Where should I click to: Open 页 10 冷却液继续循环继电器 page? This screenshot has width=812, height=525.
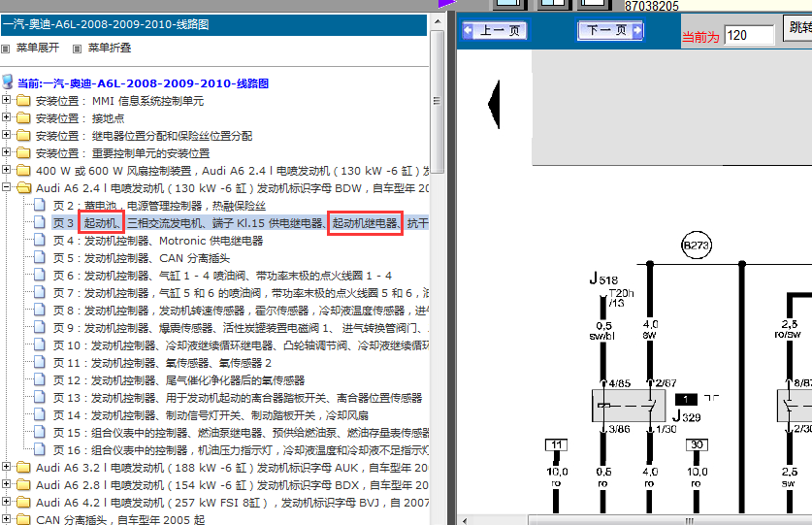coord(241,345)
